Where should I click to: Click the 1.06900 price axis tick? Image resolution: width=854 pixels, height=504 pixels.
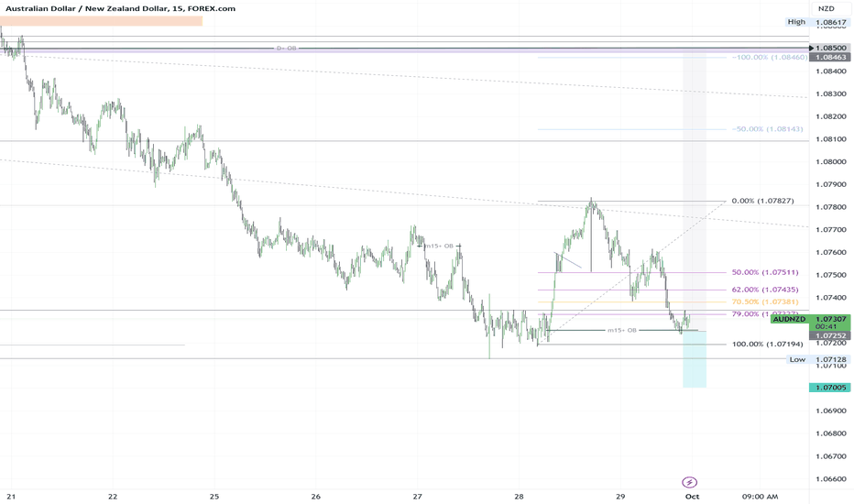click(831, 411)
